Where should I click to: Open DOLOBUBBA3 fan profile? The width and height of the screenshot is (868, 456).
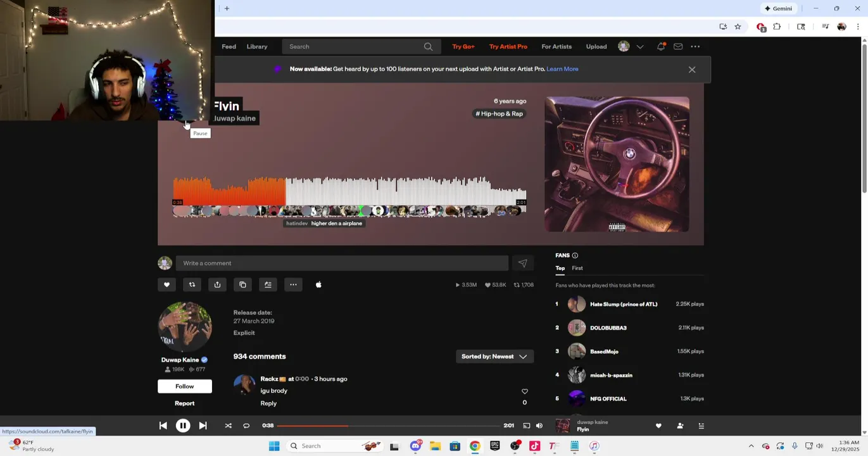pos(608,328)
